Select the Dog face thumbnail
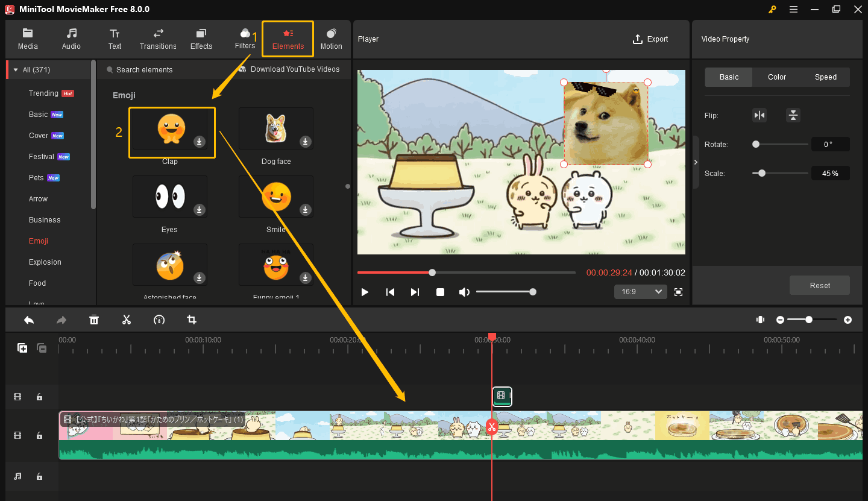Viewport: 868px width, 501px height. [x=276, y=128]
